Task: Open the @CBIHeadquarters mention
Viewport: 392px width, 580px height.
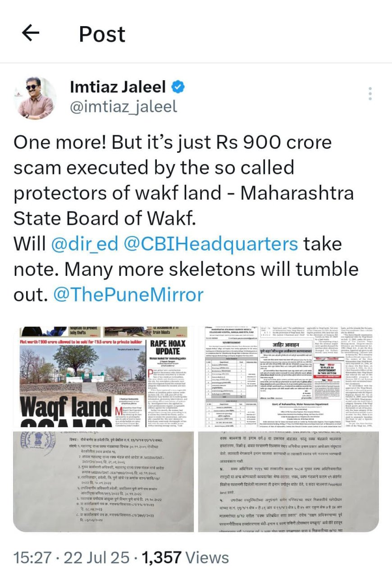Action: pyautogui.click(x=211, y=244)
